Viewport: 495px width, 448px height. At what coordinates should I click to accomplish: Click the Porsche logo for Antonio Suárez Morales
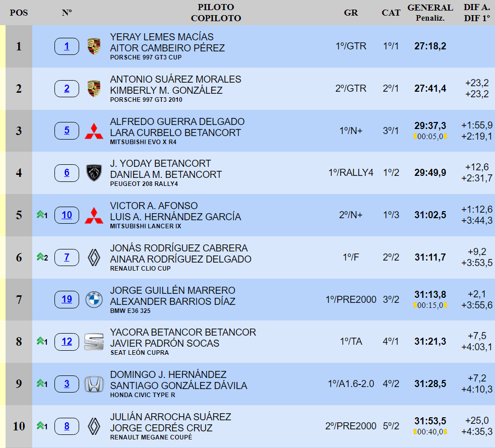click(94, 89)
